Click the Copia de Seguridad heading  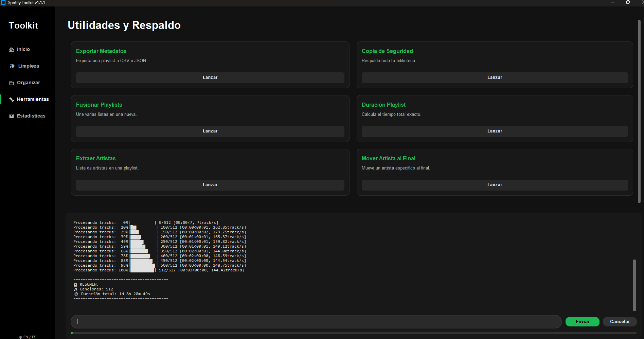tap(387, 51)
